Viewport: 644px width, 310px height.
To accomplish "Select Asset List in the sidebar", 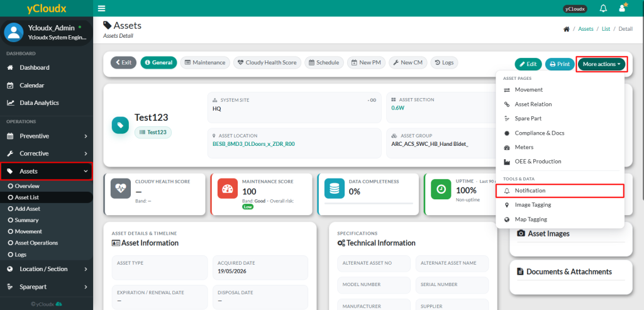I will pos(47,197).
